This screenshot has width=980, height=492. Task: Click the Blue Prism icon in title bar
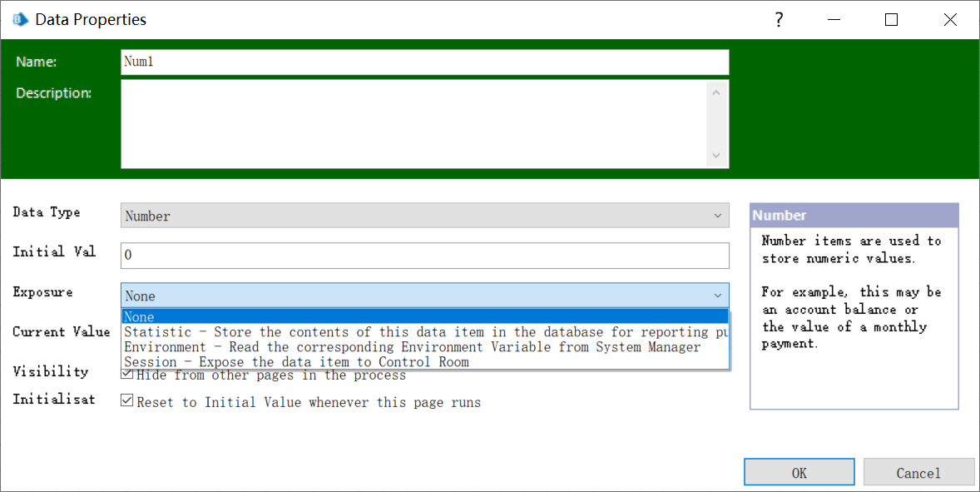click(x=21, y=19)
